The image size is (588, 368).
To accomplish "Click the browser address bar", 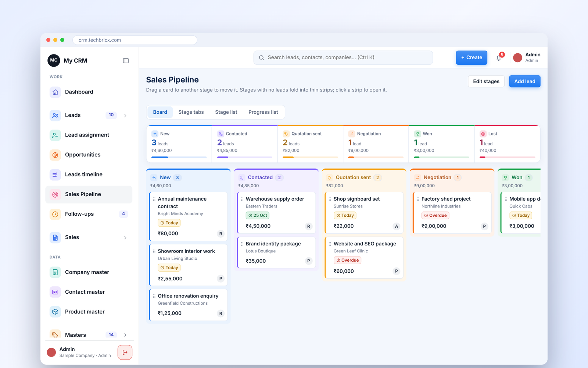I will coord(135,40).
